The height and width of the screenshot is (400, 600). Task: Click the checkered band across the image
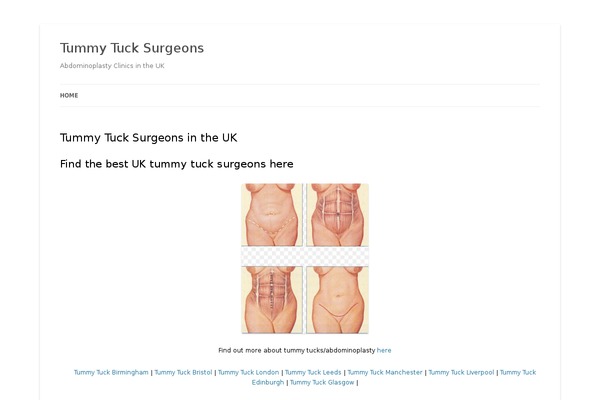[305, 256]
